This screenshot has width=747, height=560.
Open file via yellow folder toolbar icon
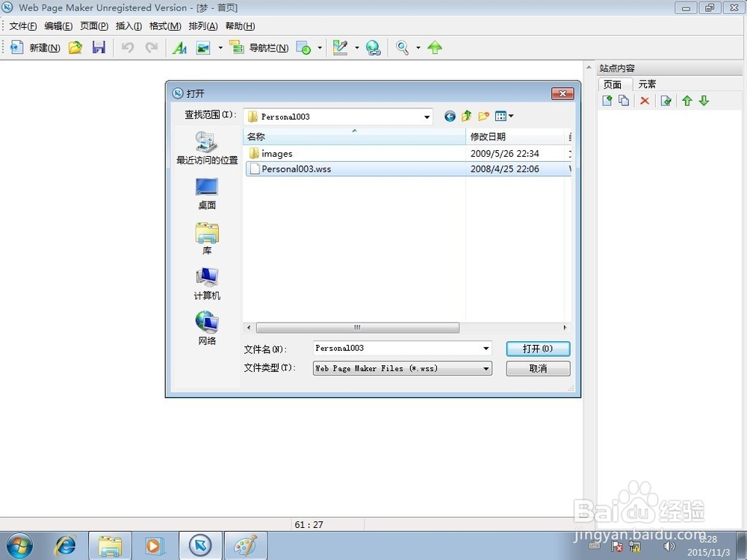75,47
